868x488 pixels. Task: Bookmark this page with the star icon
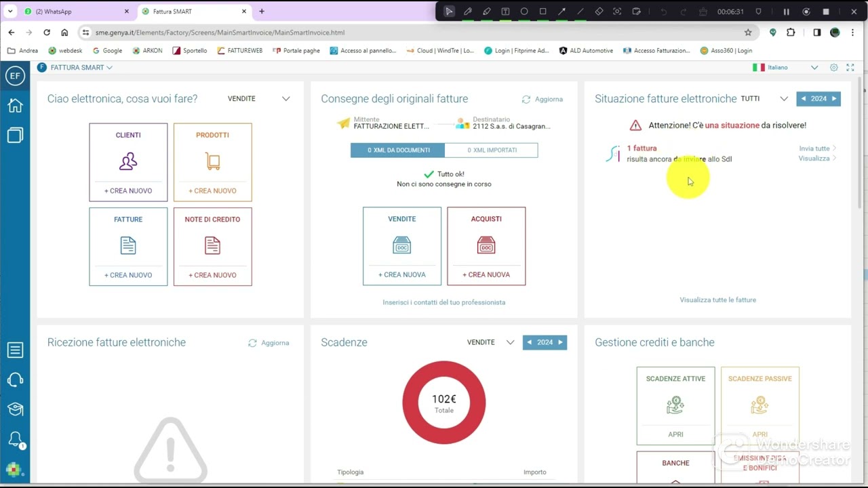coord(748,33)
